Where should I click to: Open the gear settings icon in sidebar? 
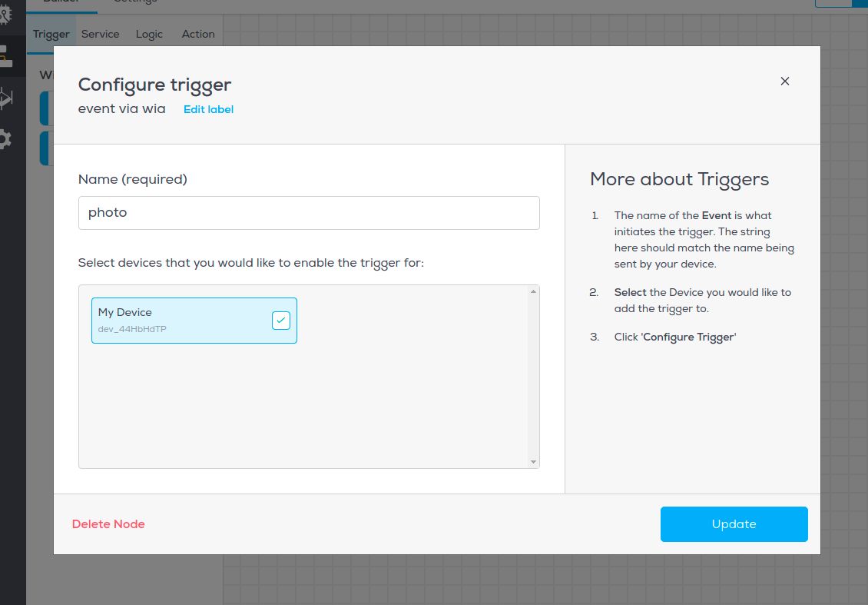[5, 139]
